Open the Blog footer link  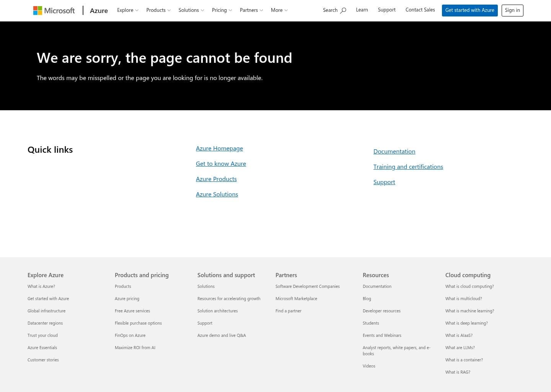[367, 299]
